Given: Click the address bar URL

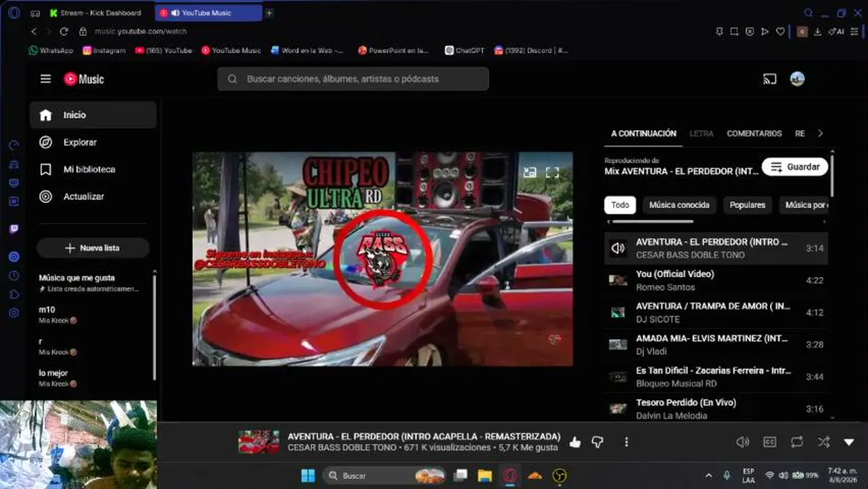Looking at the screenshot, I should (x=141, y=31).
